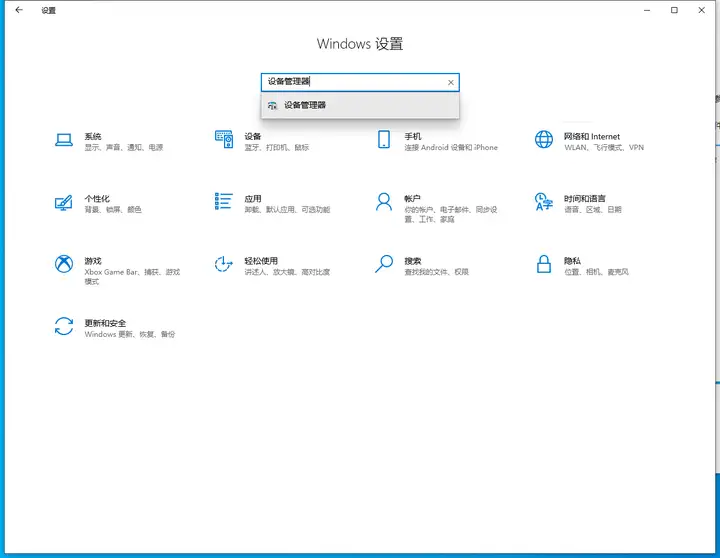The height and width of the screenshot is (558, 720).
Task: Open the 个性化 category label
Action: [x=97, y=198]
